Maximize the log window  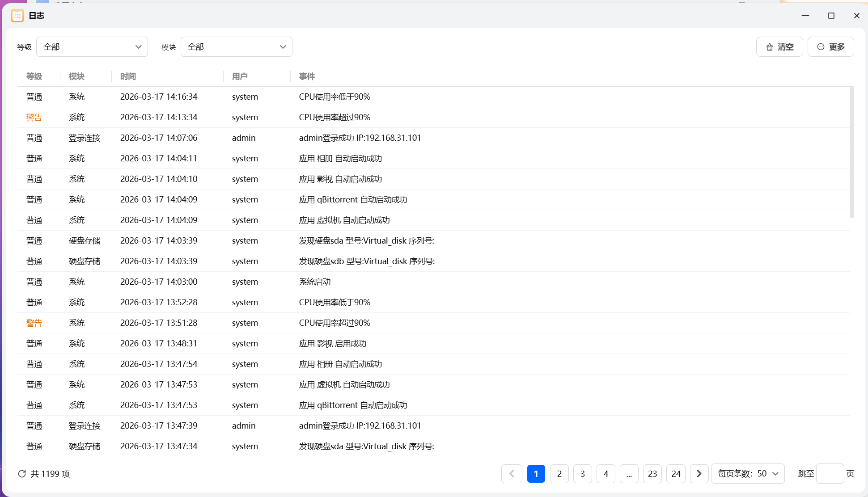[x=831, y=16]
